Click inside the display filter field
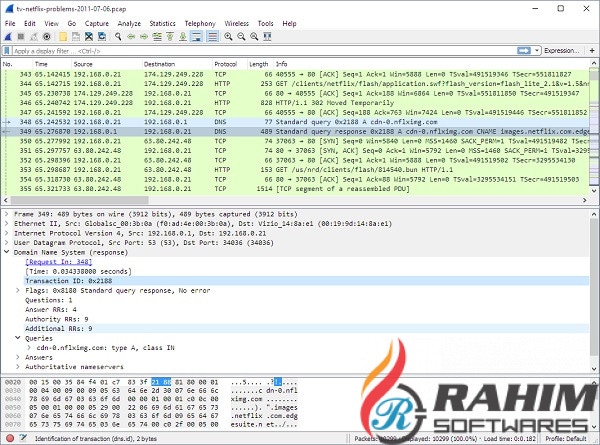Viewport: 600px width, 445px height. (x=263, y=51)
